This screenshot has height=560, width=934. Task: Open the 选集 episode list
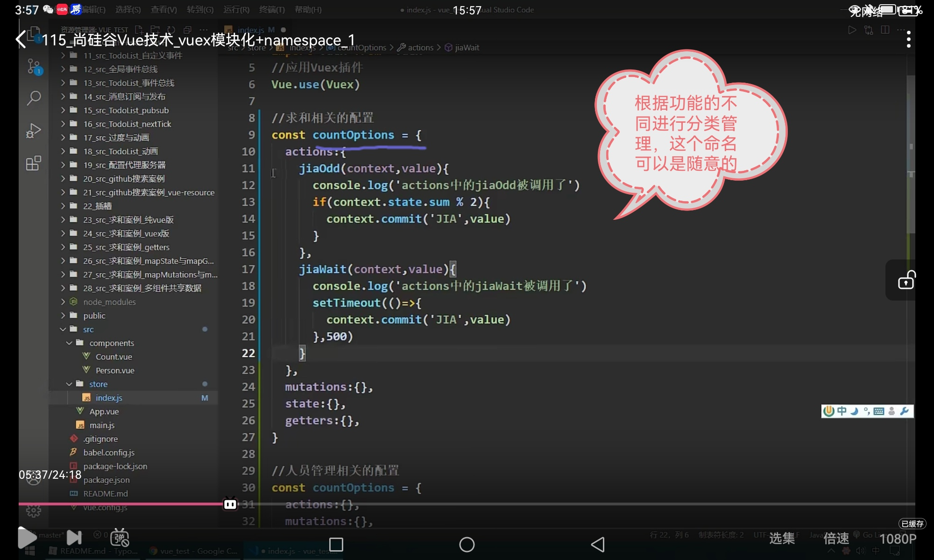point(782,539)
